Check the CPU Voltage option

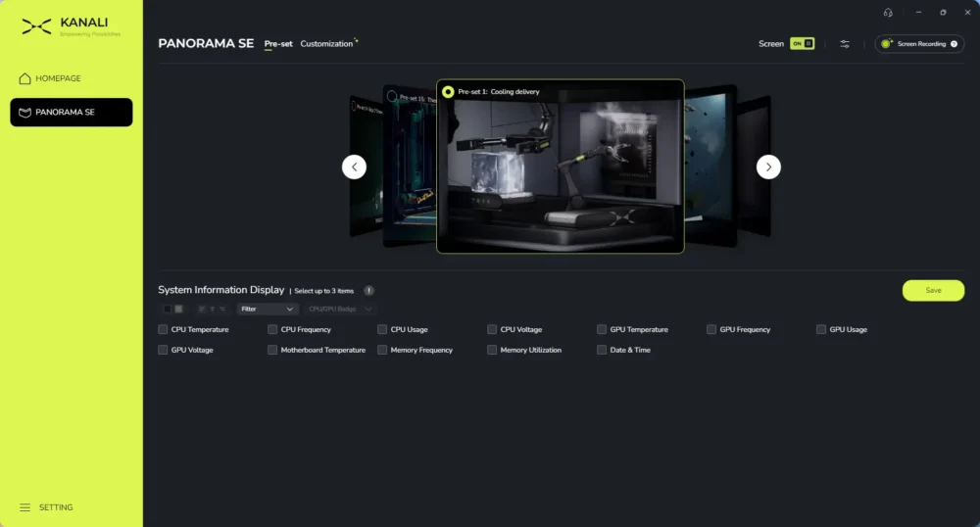(492, 330)
